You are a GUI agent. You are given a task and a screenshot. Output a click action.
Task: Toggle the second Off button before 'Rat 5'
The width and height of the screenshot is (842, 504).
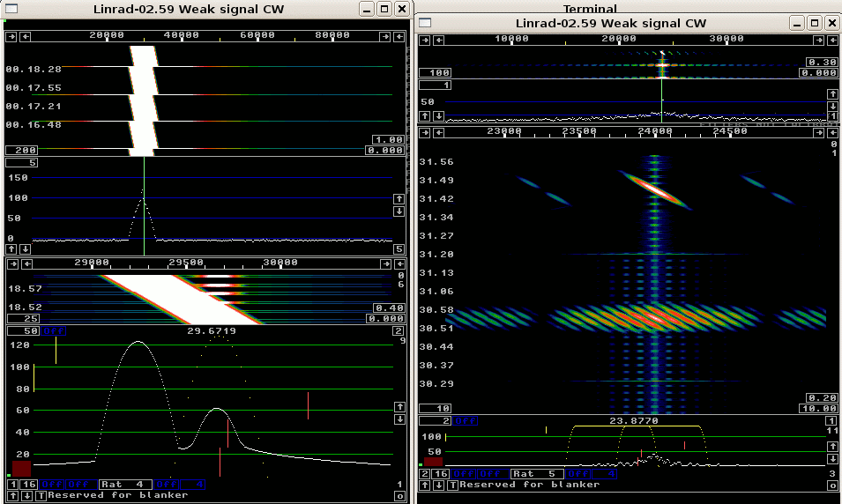[489, 474]
